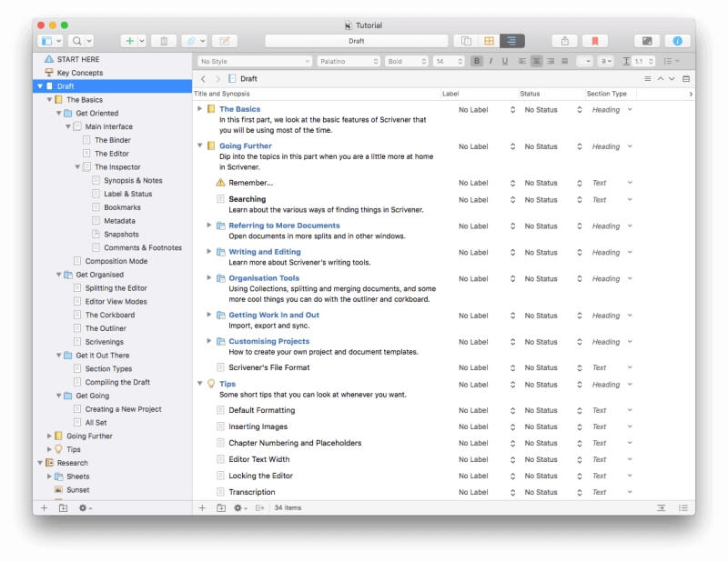The image size is (728, 562).
Task: Open the Bold font weight dropdown
Action: pos(406,61)
